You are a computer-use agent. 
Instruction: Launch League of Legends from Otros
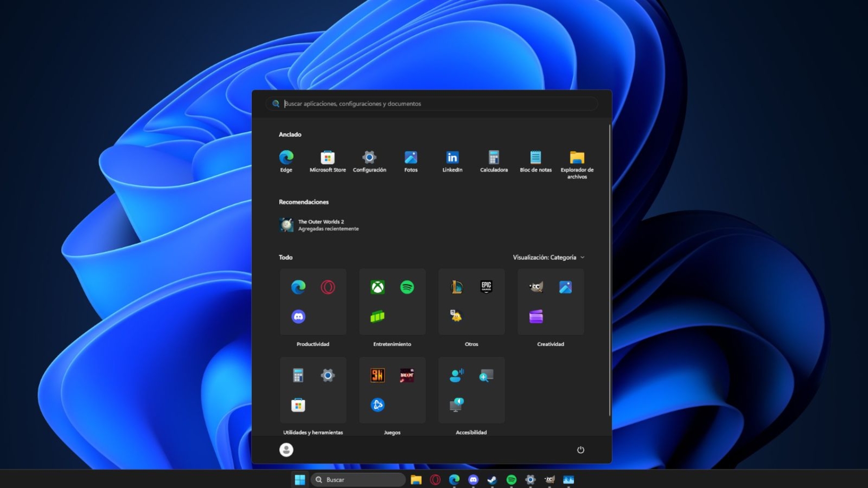pyautogui.click(x=456, y=286)
